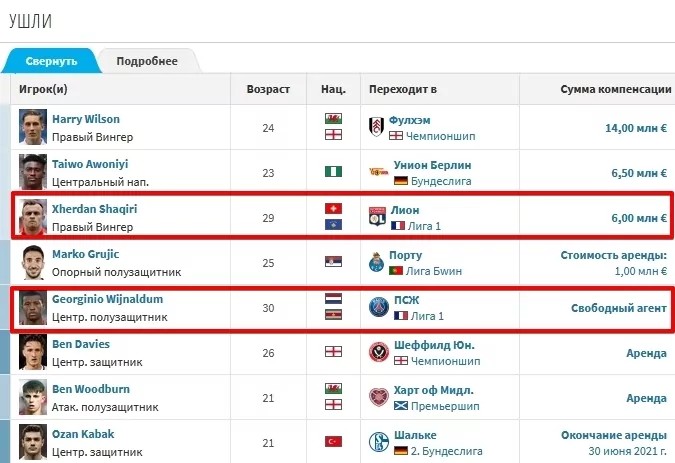Open Harry Wilson player profile link
This screenshot has width=675, height=463.
coord(86,119)
